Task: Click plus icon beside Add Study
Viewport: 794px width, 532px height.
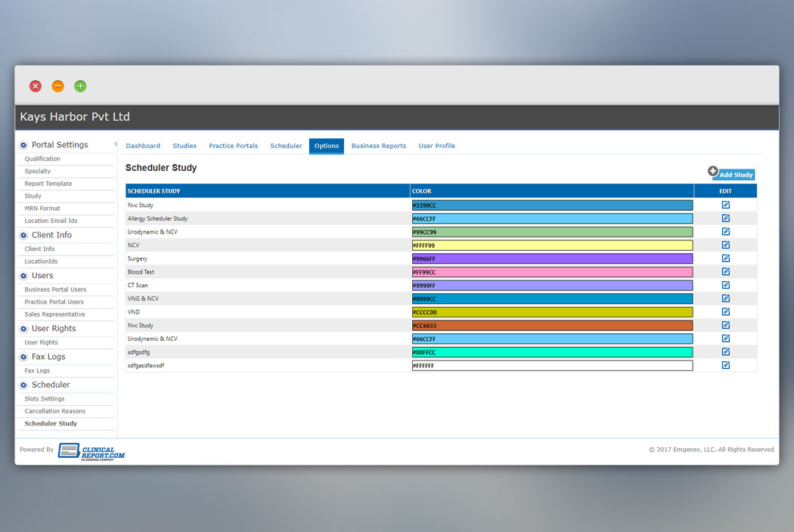Action: click(x=712, y=171)
